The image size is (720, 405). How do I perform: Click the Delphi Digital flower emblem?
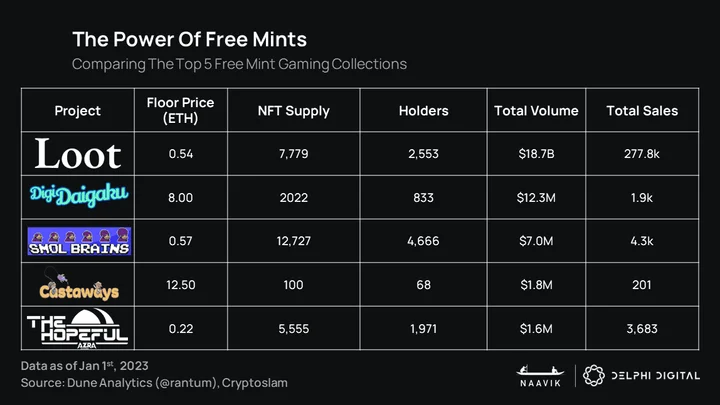594,376
